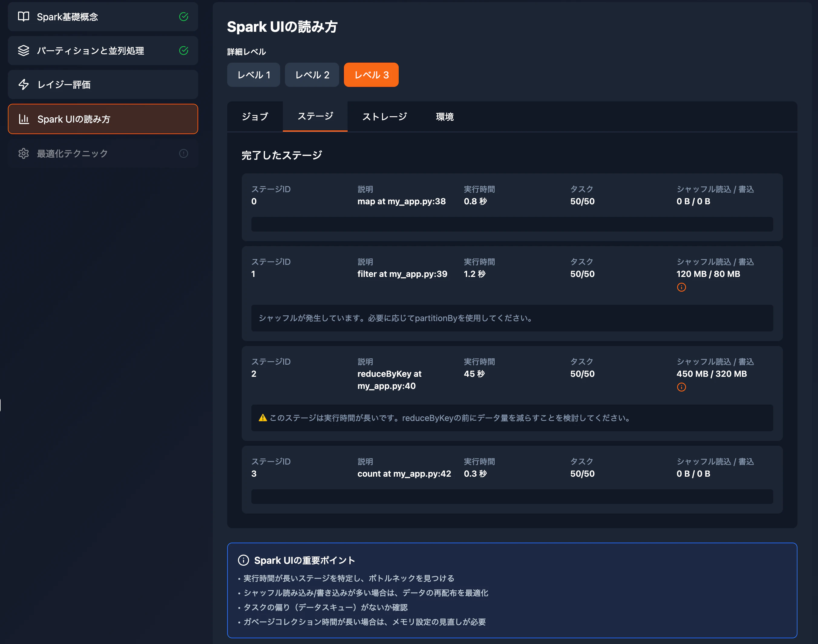The image size is (818, 644).
Task: Click the lightning bolt icon for レイジー評価
Action: pyautogui.click(x=23, y=84)
